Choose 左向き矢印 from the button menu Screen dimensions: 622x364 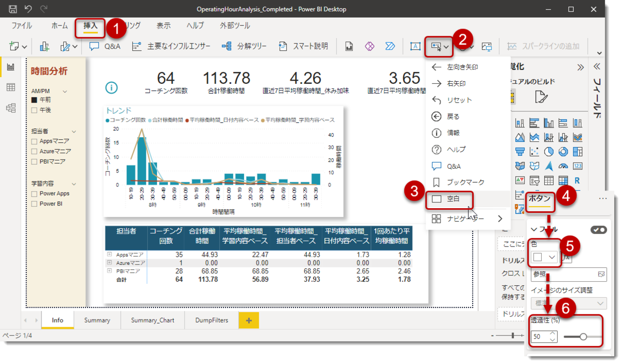[468, 67]
